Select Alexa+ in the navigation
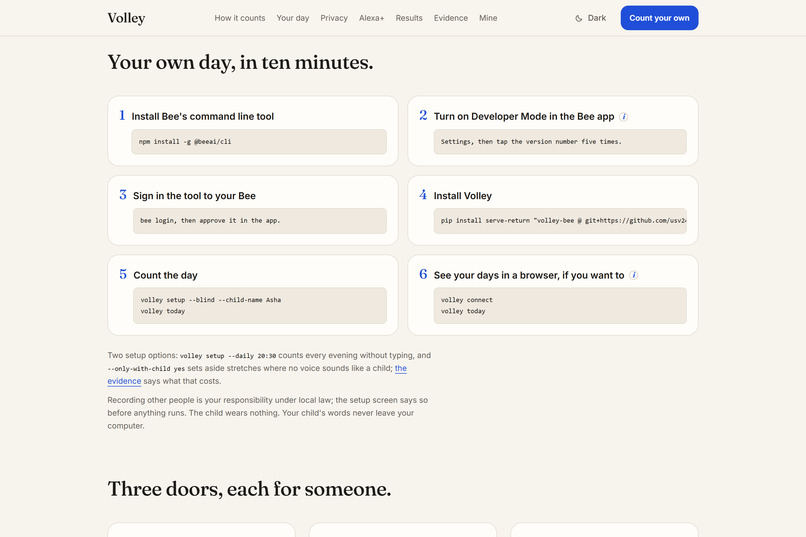This screenshot has width=806, height=537. point(372,18)
